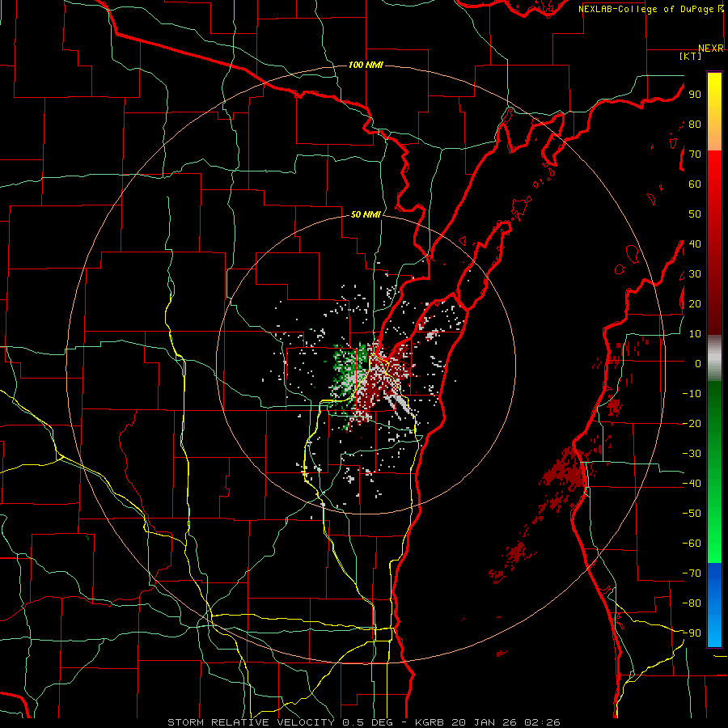
Task: Click the KT units label above color scale
Action: (691, 56)
